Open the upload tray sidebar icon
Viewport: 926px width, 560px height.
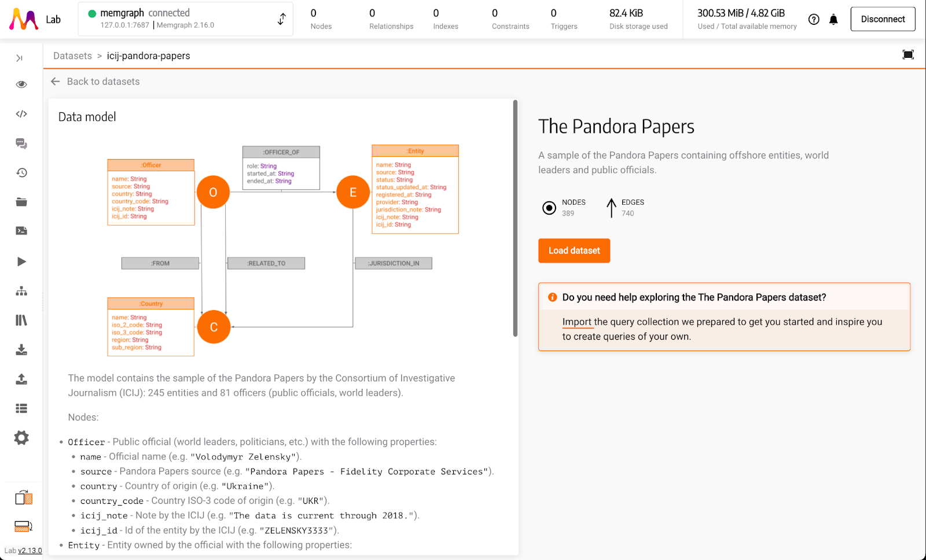[x=21, y=379]
